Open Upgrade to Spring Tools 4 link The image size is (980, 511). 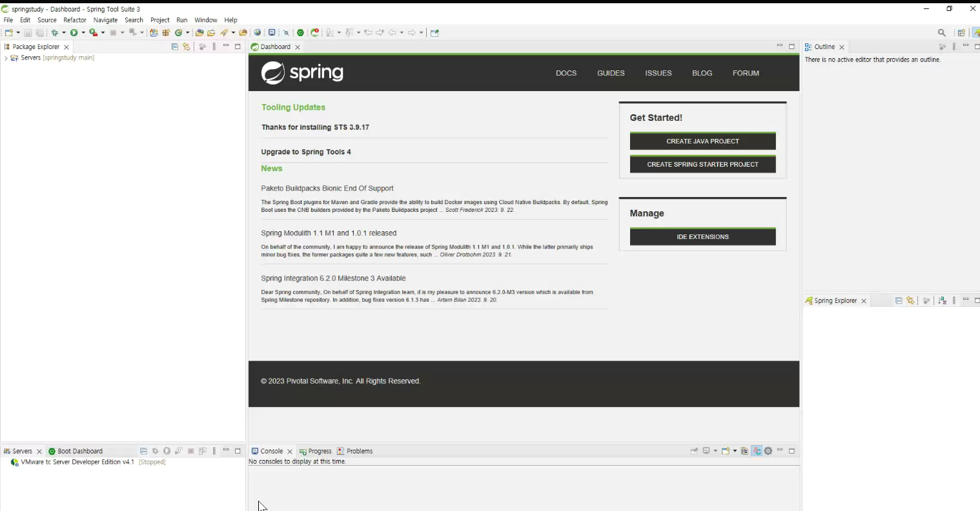306,152
